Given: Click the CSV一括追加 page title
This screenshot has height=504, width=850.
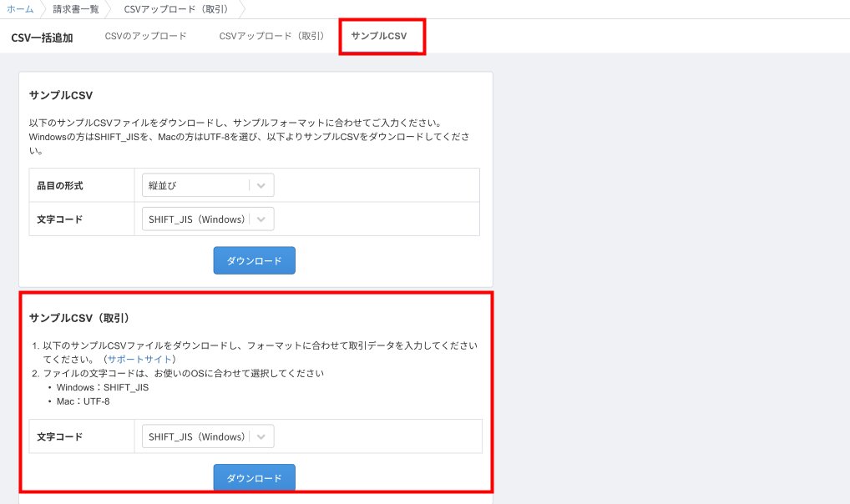Looking at the screenshot, I should pos(42,38).
